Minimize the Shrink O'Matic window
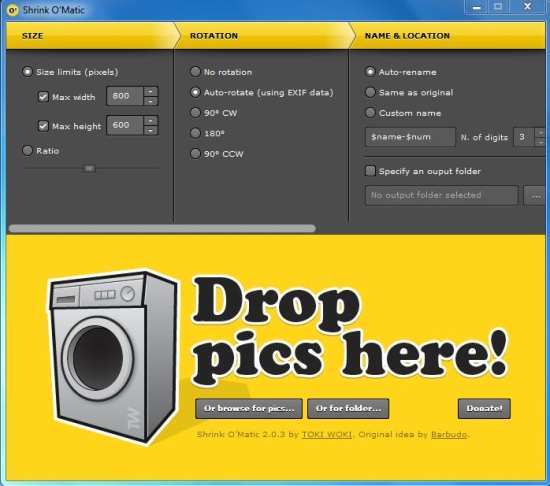Viewport: 550px width, 486px height. [x=476, y=7]
